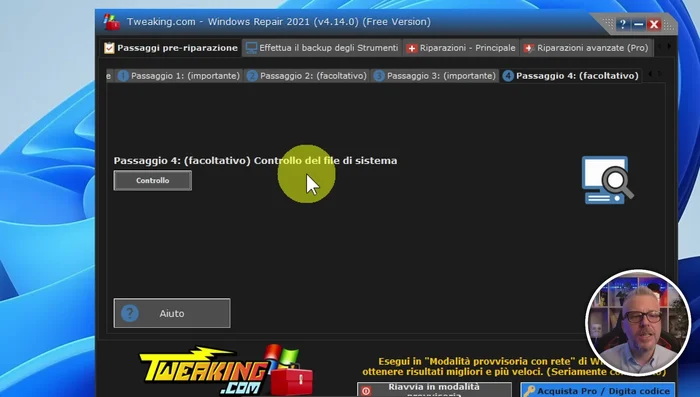Viewport: 700px width, 397px height.
Task: Click the webcam presenter thumbnail
Action: (638, 322)
